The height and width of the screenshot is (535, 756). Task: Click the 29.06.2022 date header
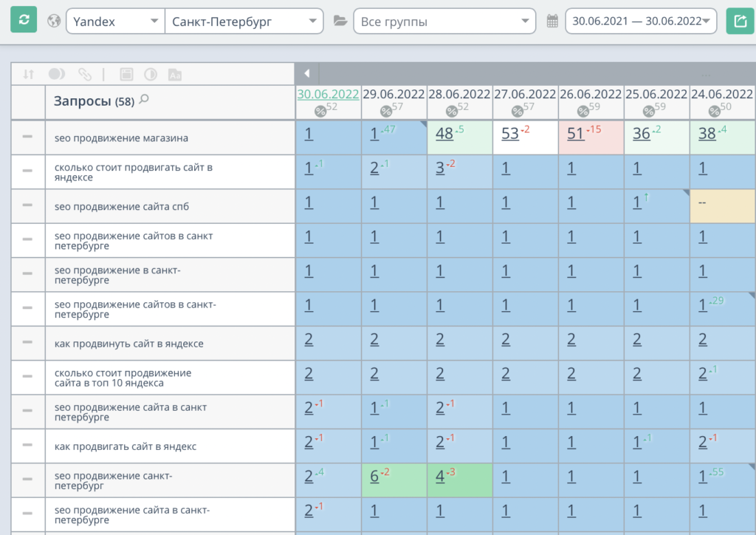click(x=394, y=94)
